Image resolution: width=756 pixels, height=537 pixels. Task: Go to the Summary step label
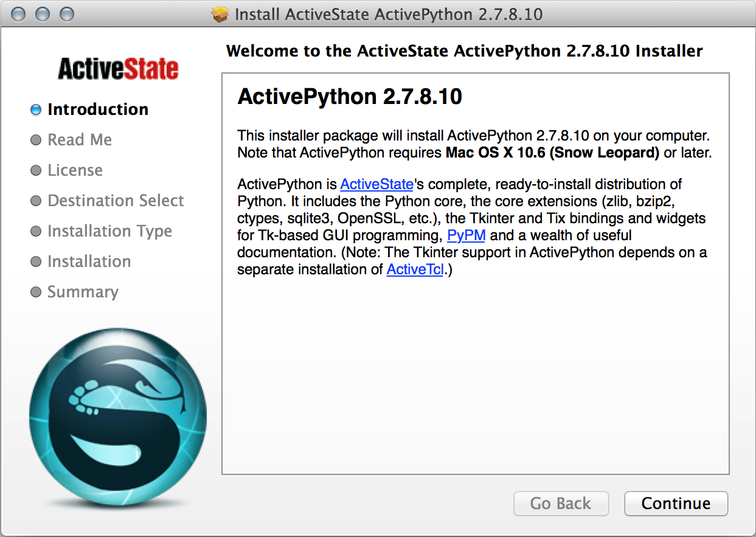tap(83, 292)
